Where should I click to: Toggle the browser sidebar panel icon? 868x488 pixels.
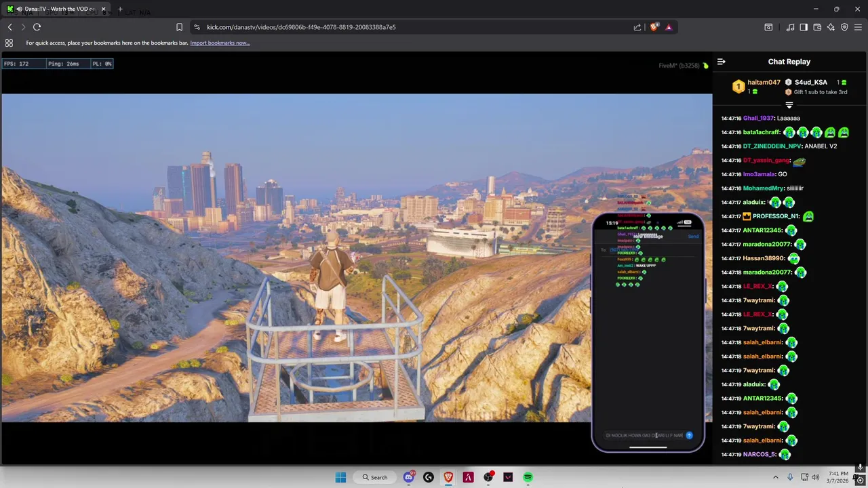(x=804, y=27)
